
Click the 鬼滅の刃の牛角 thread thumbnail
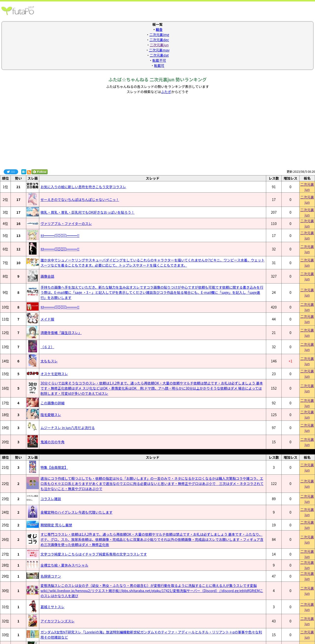33,442
